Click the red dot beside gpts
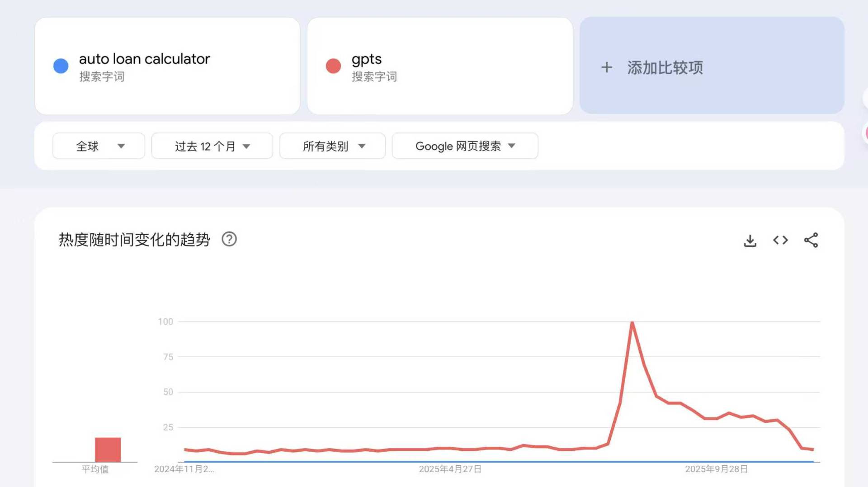Viewport: 868px width, 487px height. coord(333,66)
